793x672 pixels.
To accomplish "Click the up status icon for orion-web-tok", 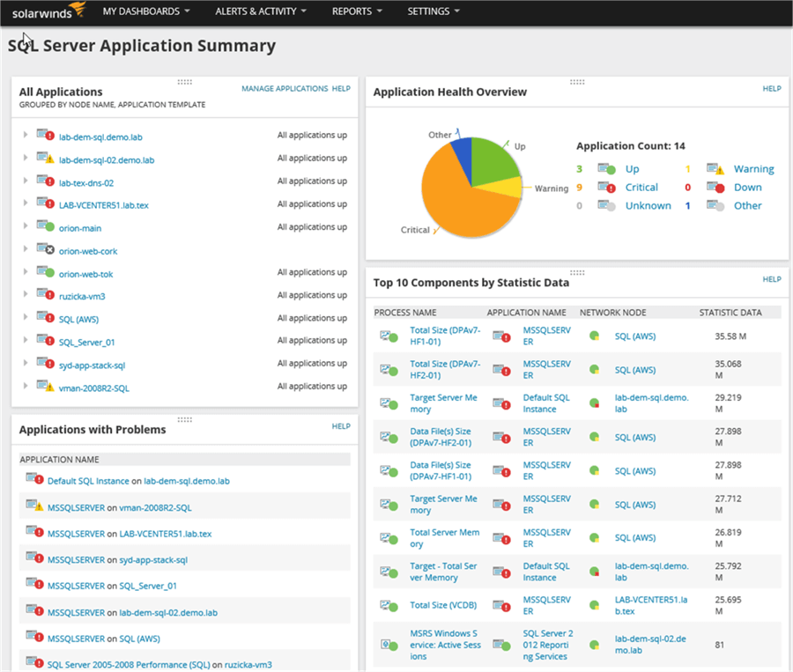I will [46, 271].
